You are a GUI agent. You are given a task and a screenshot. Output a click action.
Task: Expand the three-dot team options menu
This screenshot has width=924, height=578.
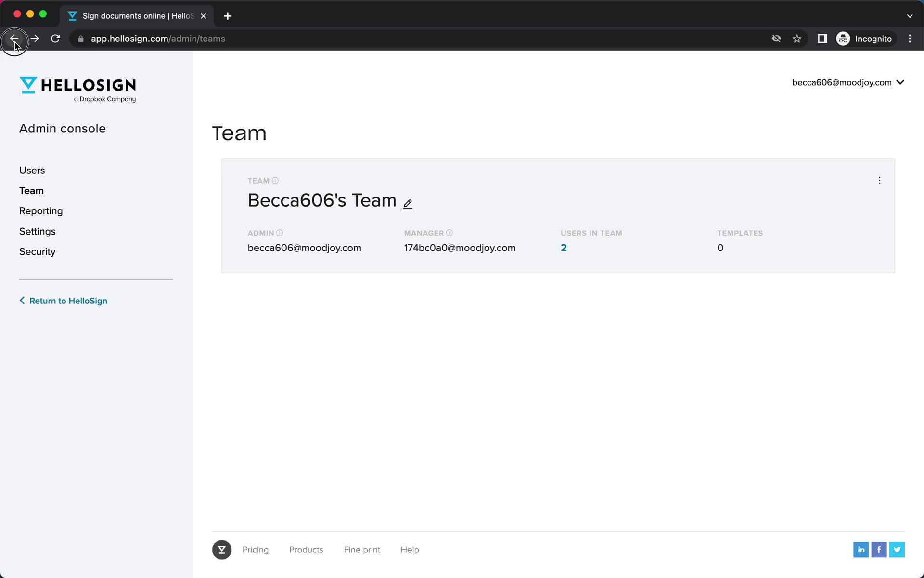point(879,180)
